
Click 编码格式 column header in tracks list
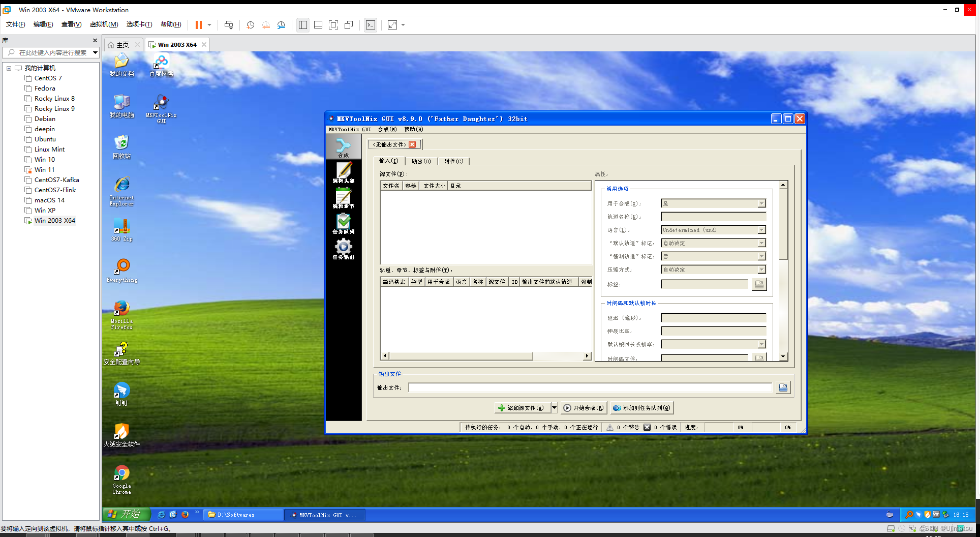tap(394, 282)
